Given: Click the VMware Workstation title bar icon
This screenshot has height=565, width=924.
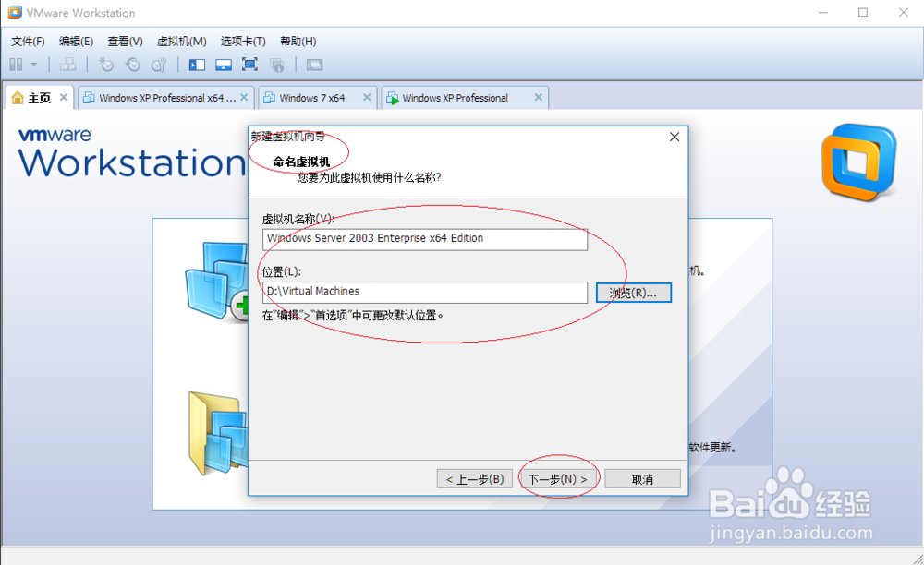Looking at the screenshot, I should point(15,12).
